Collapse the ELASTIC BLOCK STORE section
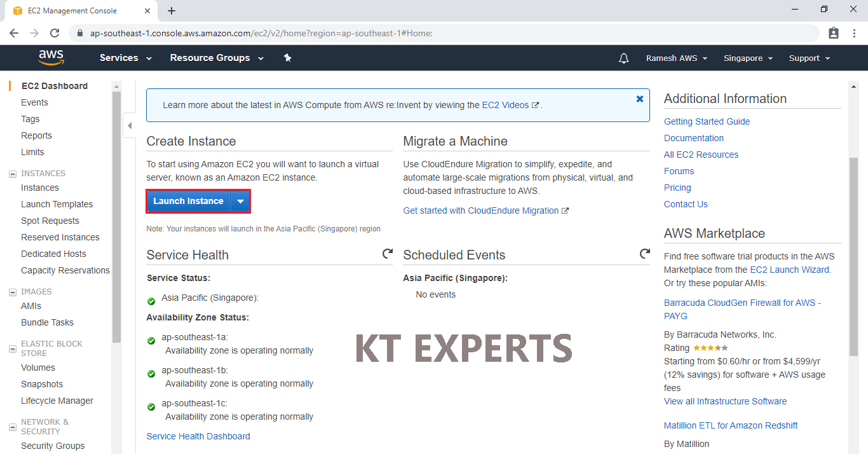Image resolution: width=868 pixels, height=454 pixels. 13,348
